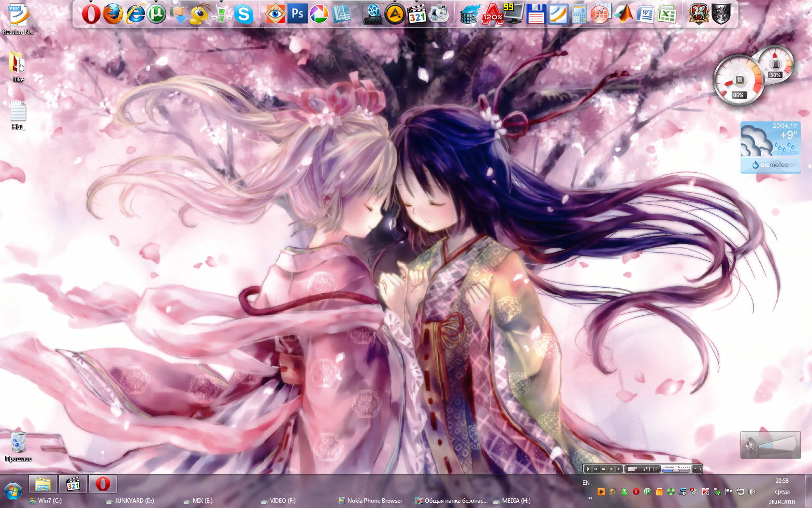Open the system volume tray icon

[752, 492]
